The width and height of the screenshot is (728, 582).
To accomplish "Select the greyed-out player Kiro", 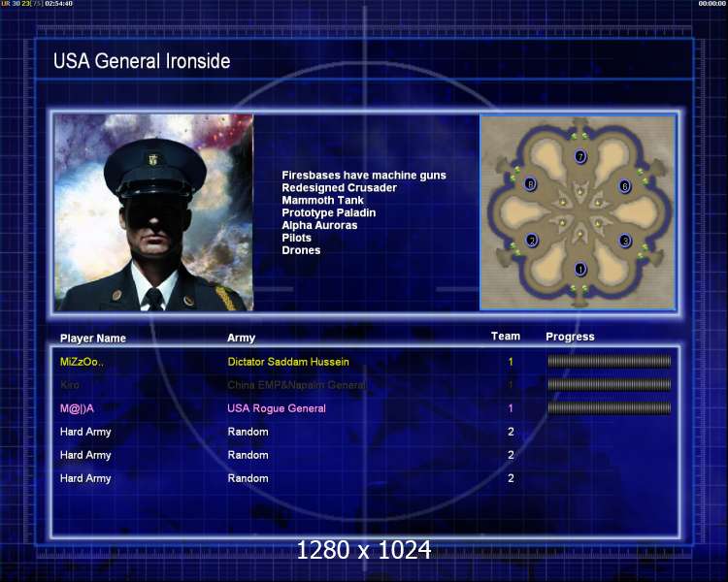I will pyautogui.click(x=70, y=385).
